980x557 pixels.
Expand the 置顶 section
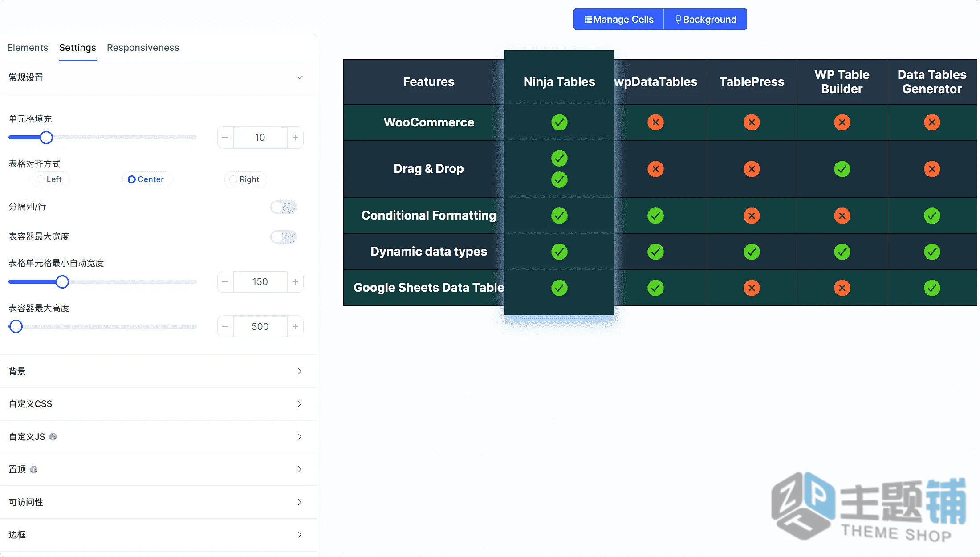pos(159,469)
